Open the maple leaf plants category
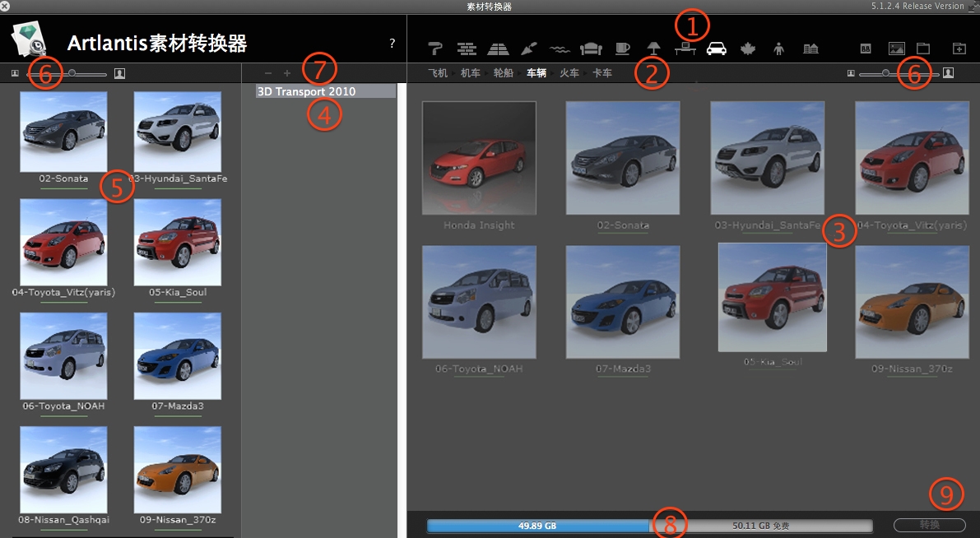The image size is (980, 538). click(x=747, y=49)
